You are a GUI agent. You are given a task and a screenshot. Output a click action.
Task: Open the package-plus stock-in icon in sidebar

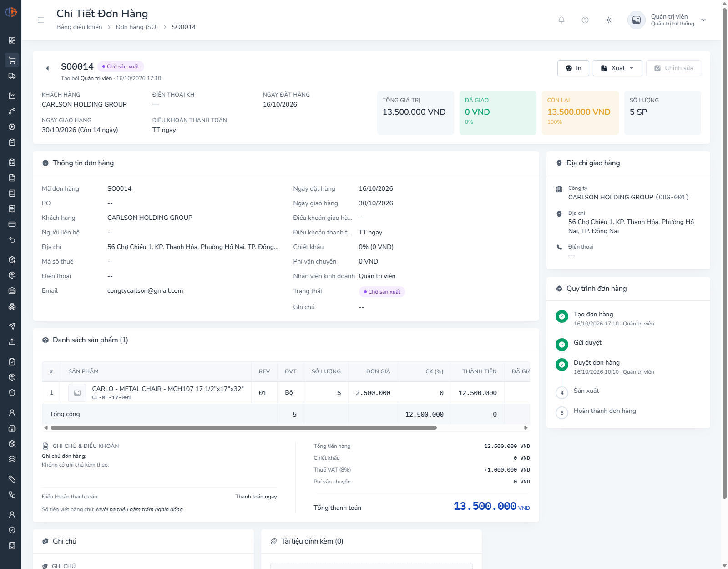click(x=12, y=259)
